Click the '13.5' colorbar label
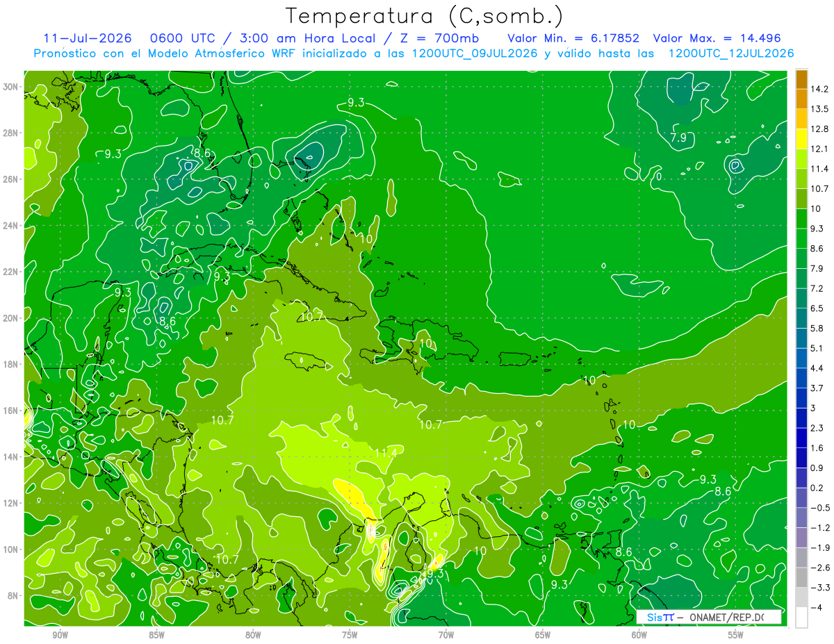This screenshot has width=834, height=644. (820, 108)
